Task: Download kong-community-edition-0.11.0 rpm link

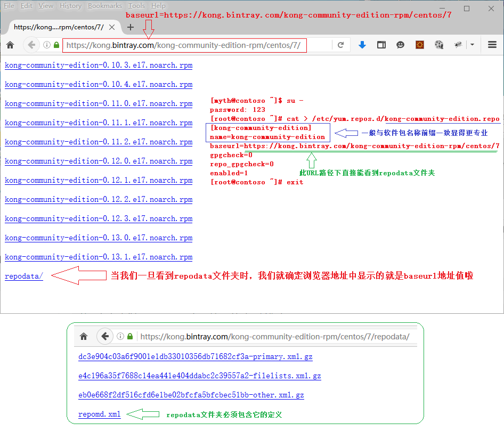Action: tap(99, 104)
